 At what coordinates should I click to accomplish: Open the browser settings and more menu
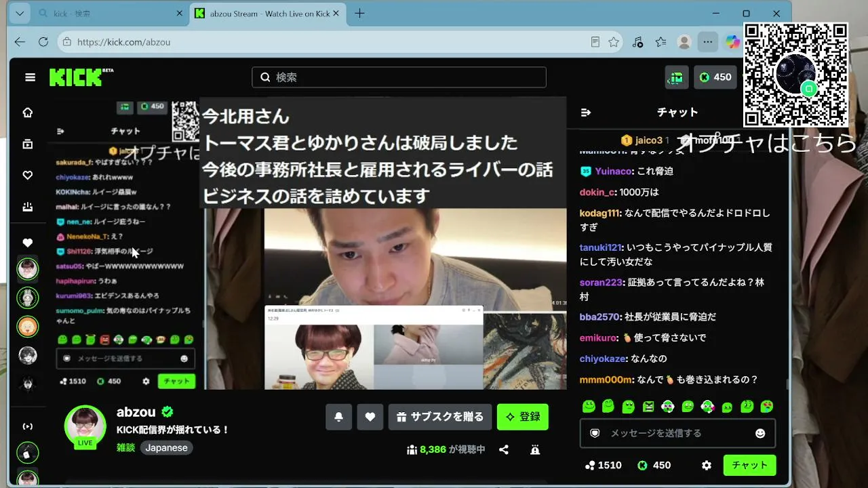pyautogui.click(x=708, y=42)
